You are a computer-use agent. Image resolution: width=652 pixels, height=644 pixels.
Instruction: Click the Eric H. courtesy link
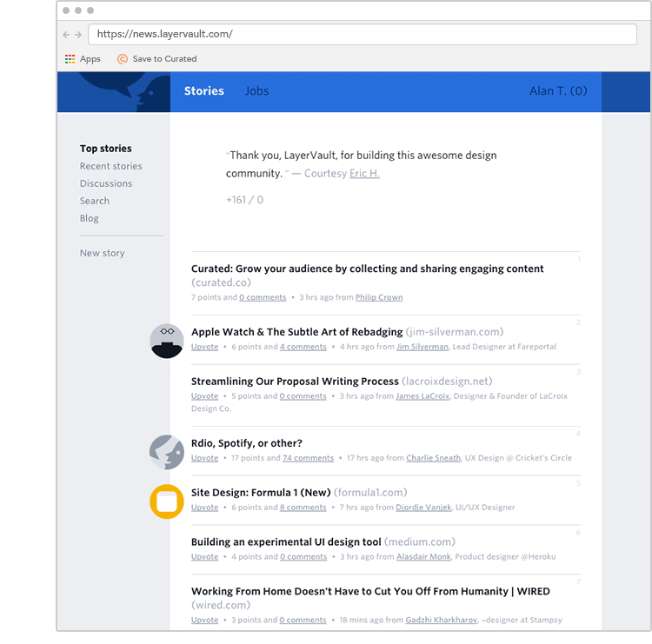tap(364, 174)
